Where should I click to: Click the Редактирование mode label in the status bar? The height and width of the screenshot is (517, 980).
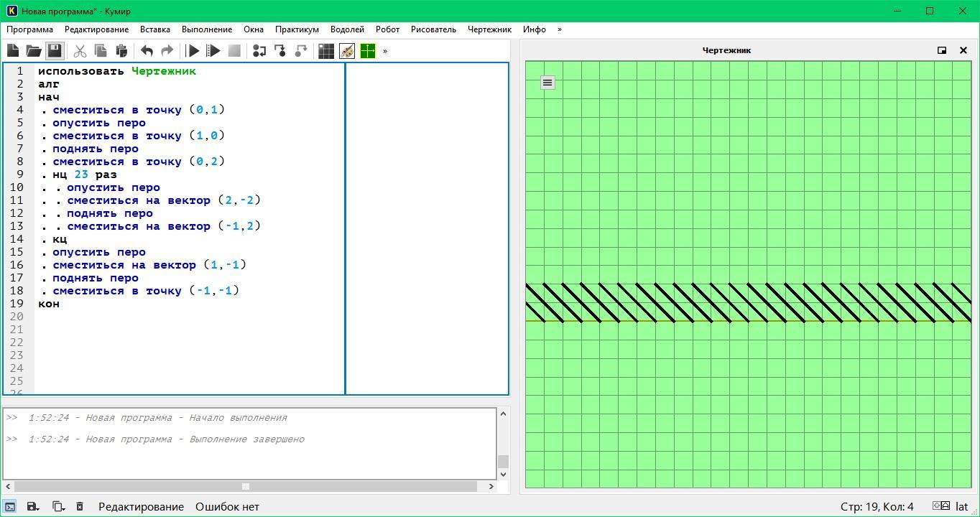click(x=141, y=507)
